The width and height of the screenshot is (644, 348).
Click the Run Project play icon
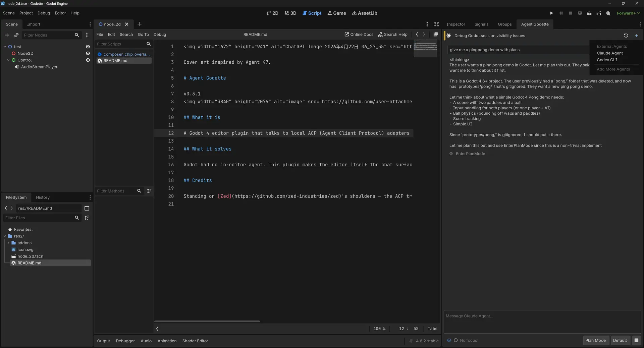551,13
